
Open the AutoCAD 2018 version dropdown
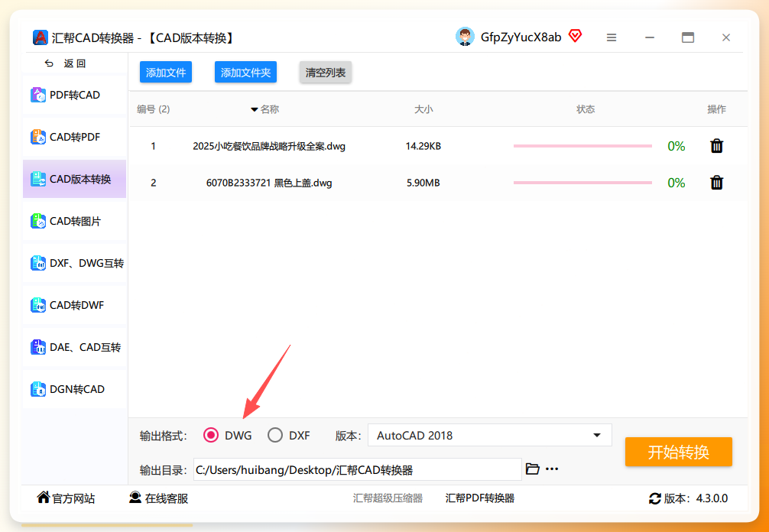tap(489, 435)
